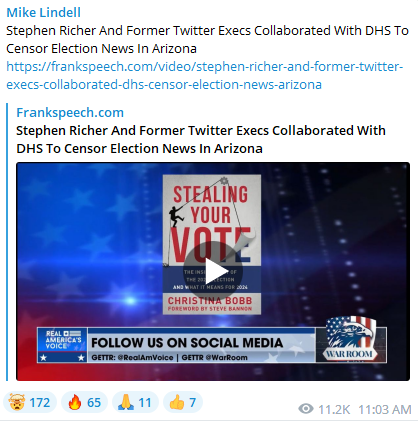The width and height of the screenshot is (418, 423).
Task: Play the Frankspeech video preview
Action: click(212, 271)
